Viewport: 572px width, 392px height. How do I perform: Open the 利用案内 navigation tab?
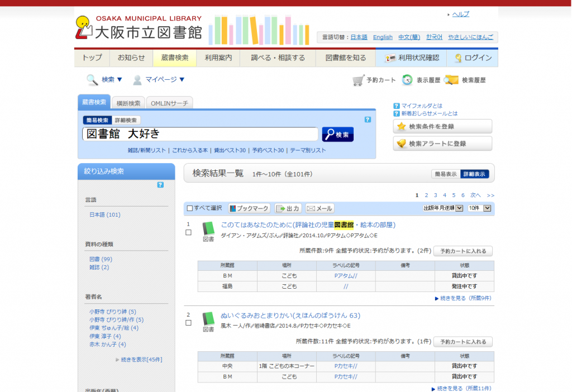coord(218,58)
